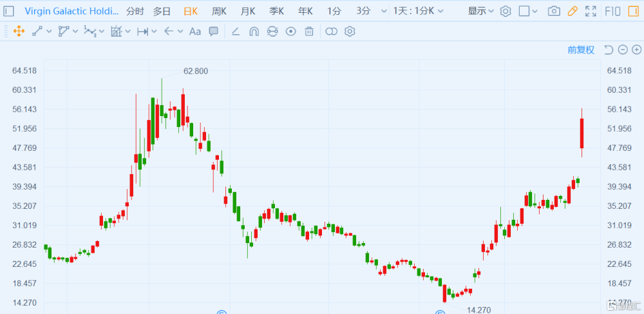The width and height of the screenshot is (644, 314).
Task: Zoom in chart with plus icon
Action: coord(636,50)
